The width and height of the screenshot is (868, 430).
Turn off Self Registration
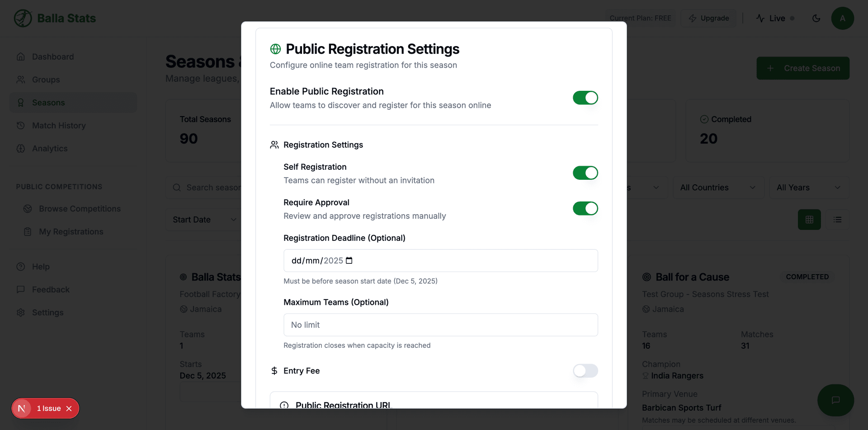point(585,173)
